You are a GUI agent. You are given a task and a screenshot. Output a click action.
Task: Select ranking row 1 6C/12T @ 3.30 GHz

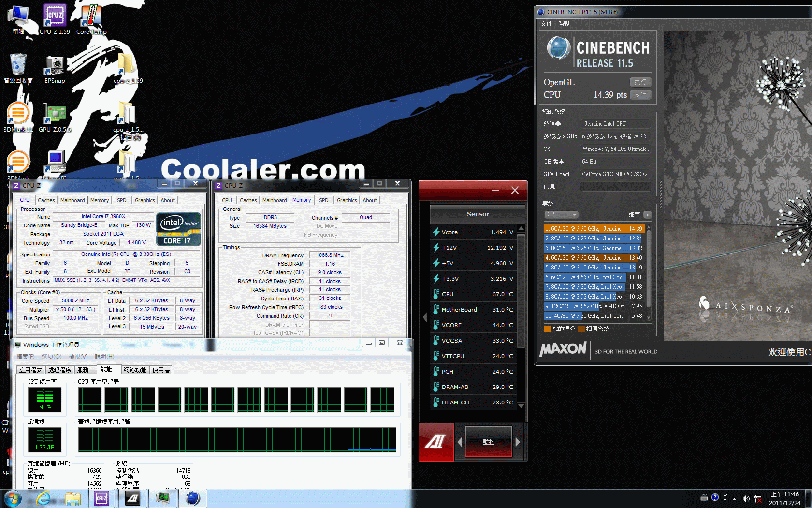point(594,229)
